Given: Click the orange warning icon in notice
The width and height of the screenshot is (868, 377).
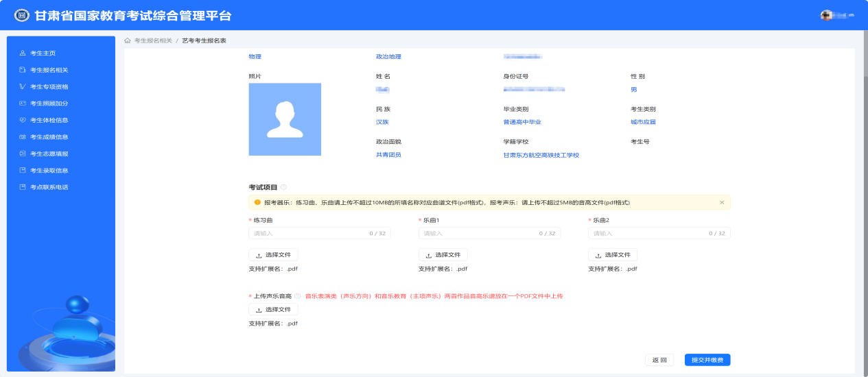Looking at the screenshot, I should pyautogui.click(x=257, y=203).
